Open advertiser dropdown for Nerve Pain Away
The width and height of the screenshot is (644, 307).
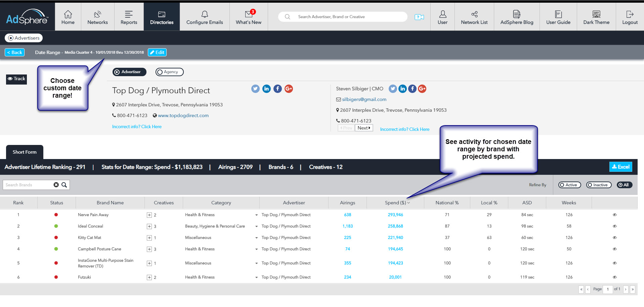click(x=256, y=215)
